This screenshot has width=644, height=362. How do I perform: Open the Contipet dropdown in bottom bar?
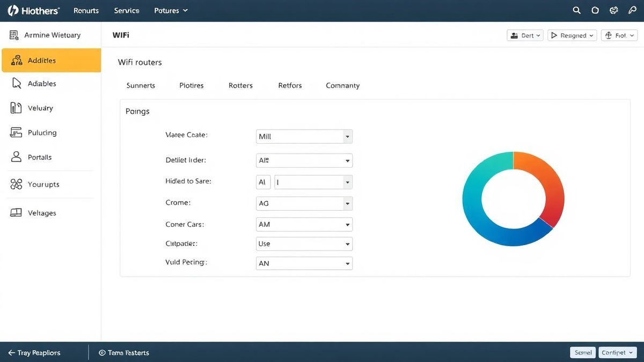point(617,352)
